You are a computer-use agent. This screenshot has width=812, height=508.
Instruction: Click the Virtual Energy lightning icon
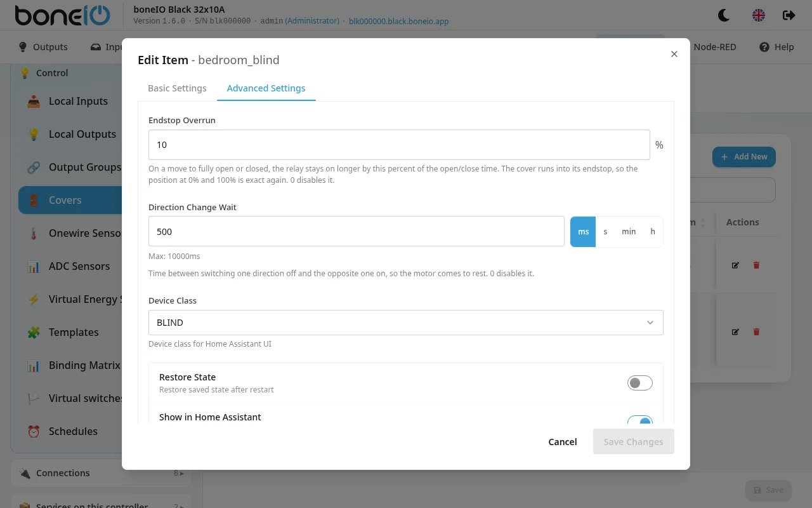34,299
